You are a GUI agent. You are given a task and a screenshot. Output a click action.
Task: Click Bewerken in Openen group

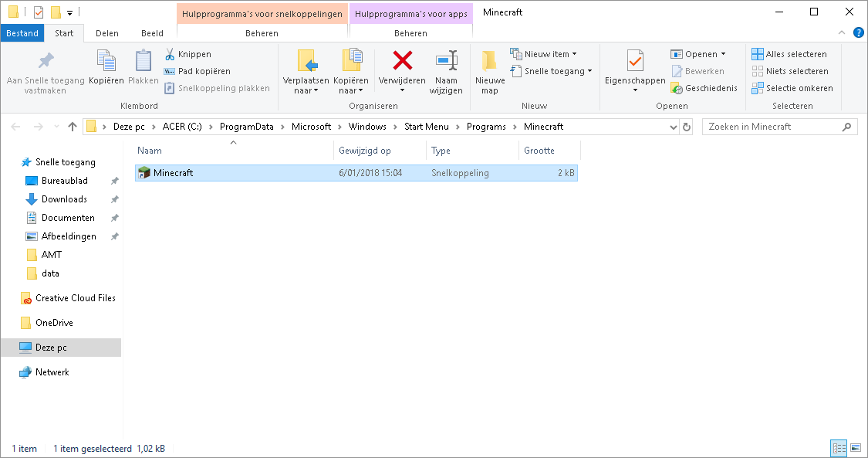pos(697,71)
